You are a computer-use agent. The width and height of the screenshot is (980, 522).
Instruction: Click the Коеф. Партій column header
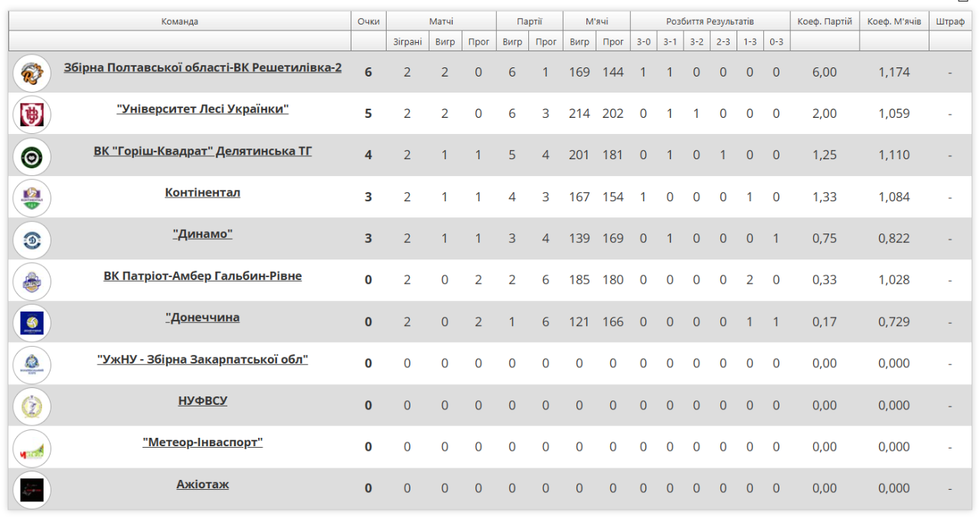[x=825, y=21]
